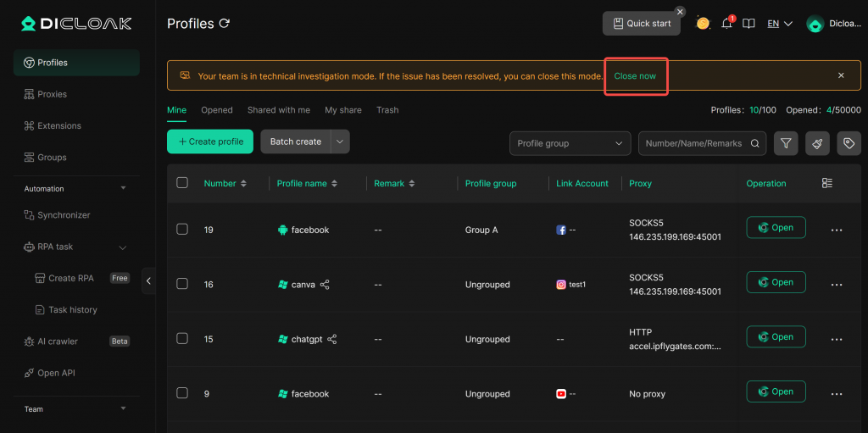Click the three-dot menu for profile 19
868x433 pixels.
pyautogui.click(x=837, y=230)
